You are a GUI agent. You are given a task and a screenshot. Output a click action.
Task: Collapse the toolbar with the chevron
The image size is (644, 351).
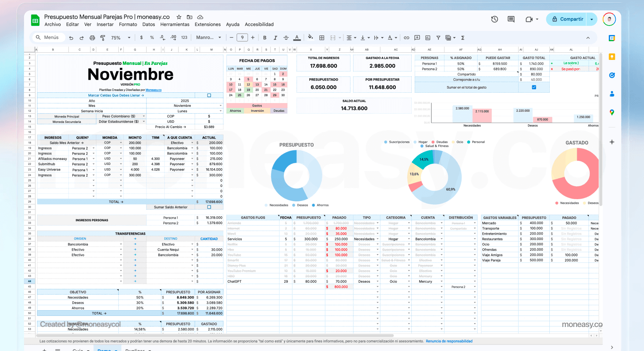point(588,38)
